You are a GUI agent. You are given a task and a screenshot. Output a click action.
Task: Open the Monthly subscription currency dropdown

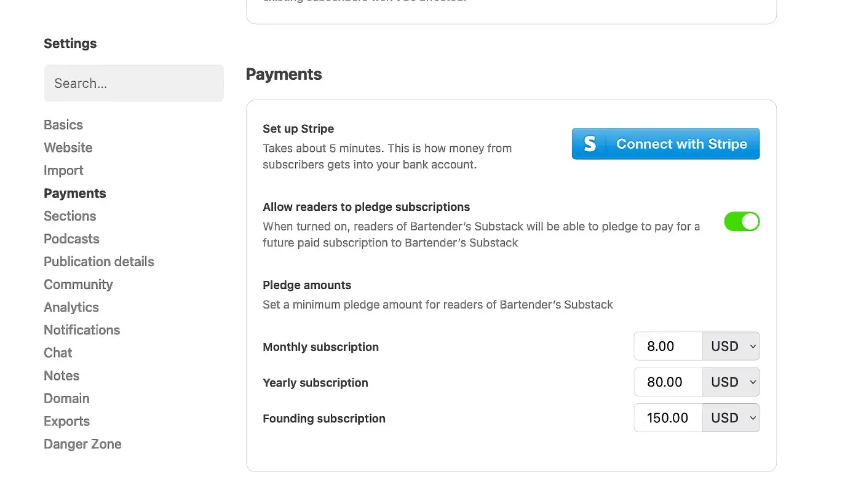pyautogui.click(x=731, y=346)
